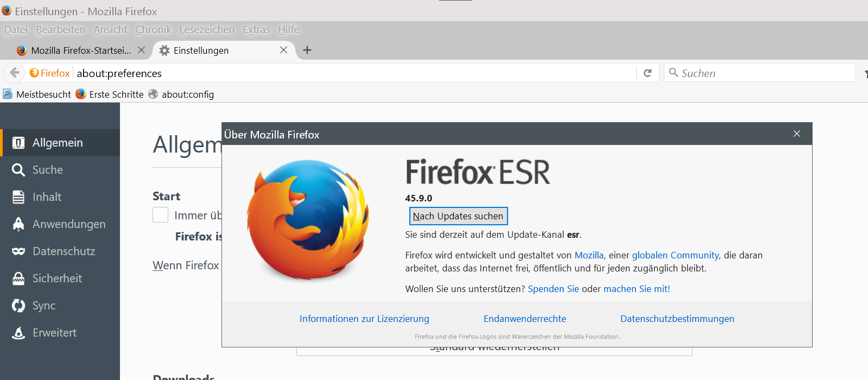Select the Suche label in the sidebar
The height and width of the screenshot is (380, 868).
tap(48, 170)
